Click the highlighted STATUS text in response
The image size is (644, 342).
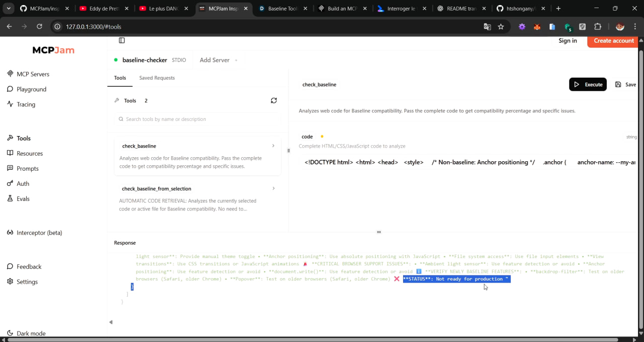(x=456, y=279)
